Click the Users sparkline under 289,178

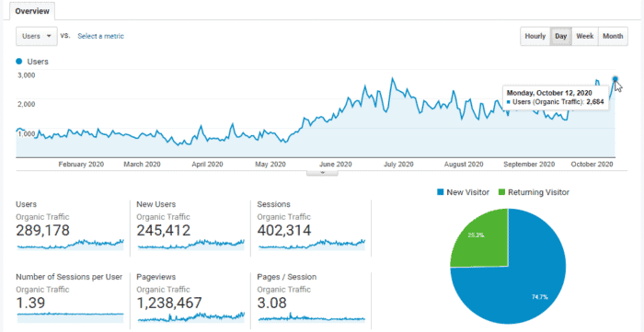(70, 244)
